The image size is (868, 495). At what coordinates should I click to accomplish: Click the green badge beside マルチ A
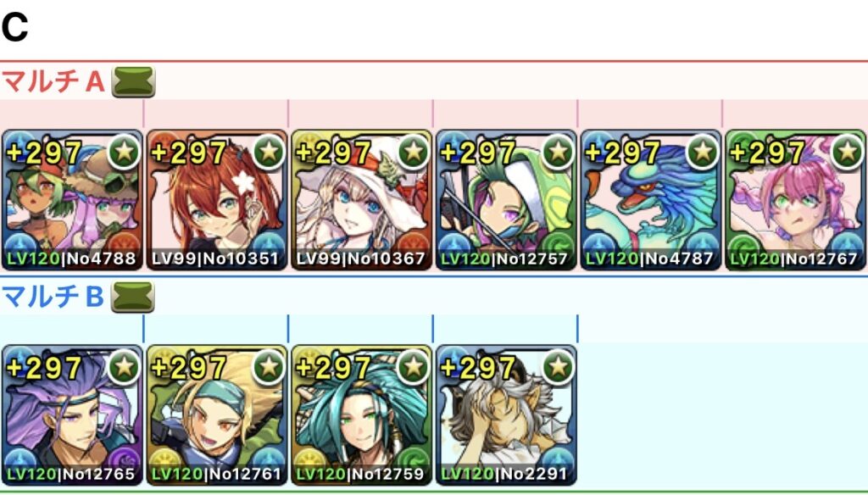tap(133, 82)
